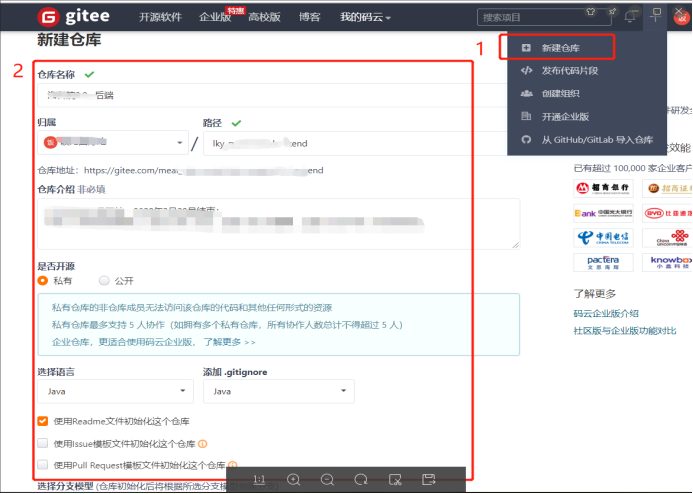Click the 招商银行 customer logo
693x494 pixels.
point(603,188)
